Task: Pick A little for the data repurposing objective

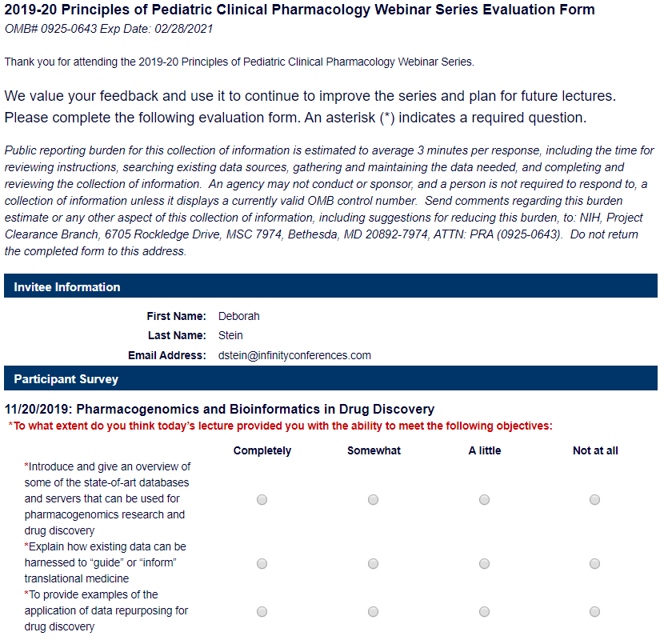Action: tap(484, 611)
